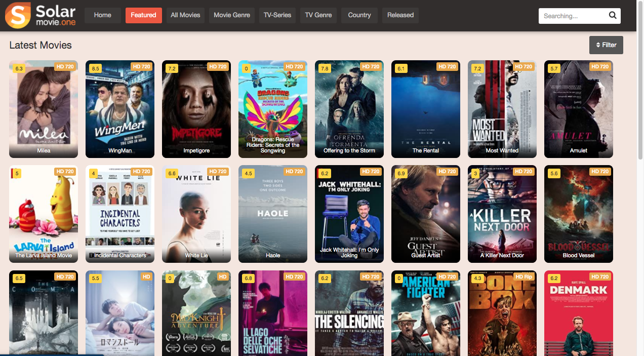Click the 6.3 rating badge on Milea
Screen dimensions: 644x356
[x=19, y=68]
